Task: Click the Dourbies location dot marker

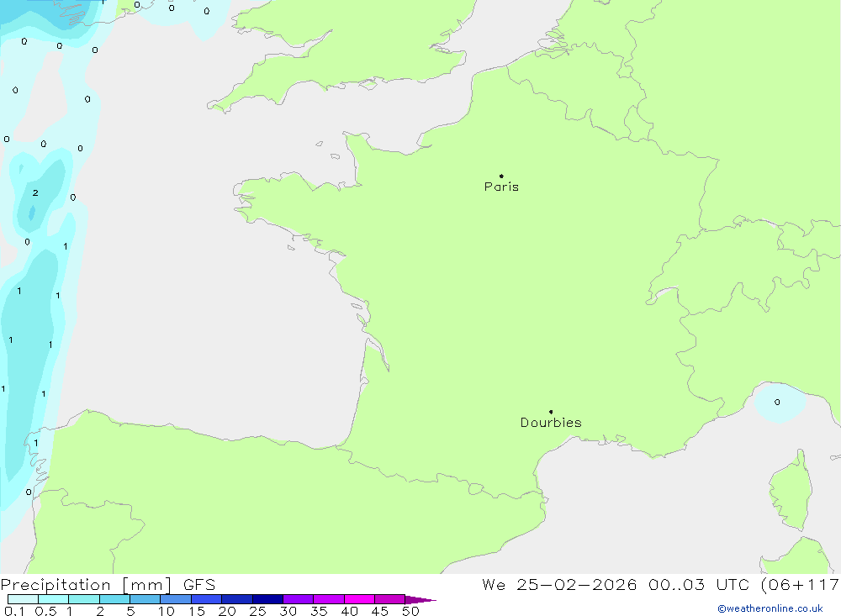Action: coord(551,412)
